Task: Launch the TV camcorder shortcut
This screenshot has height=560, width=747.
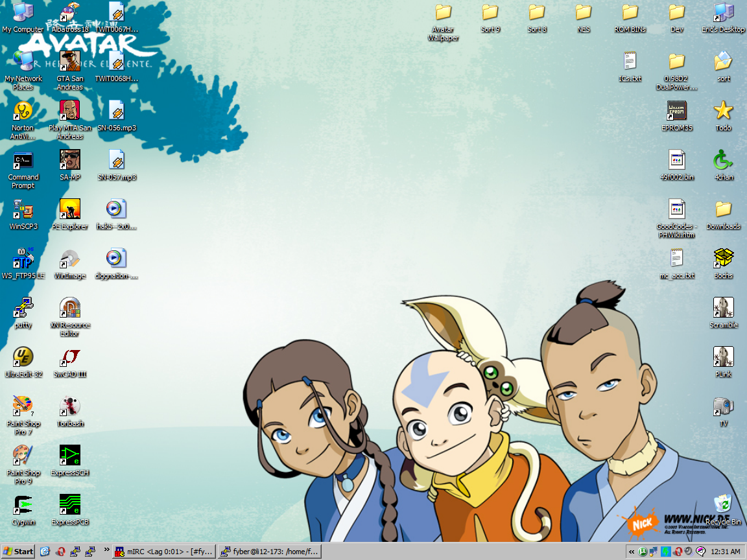Action: tap(723, 412)
